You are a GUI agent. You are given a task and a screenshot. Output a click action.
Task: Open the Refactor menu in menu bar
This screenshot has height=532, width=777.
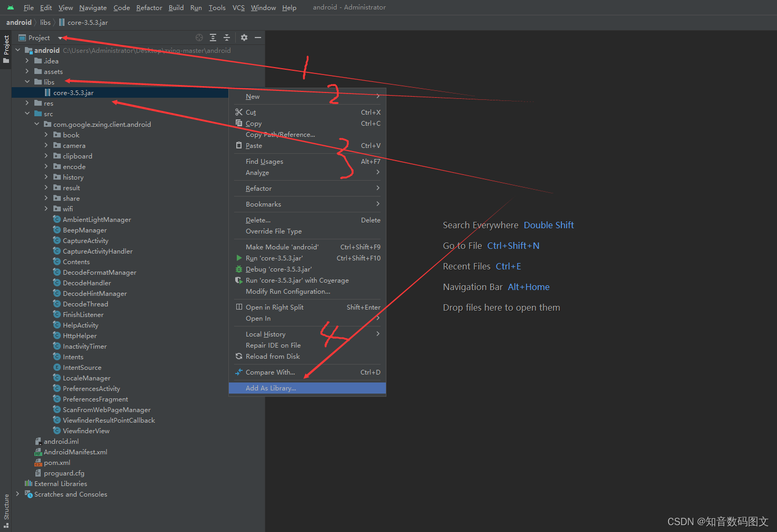tap(149, 7)
